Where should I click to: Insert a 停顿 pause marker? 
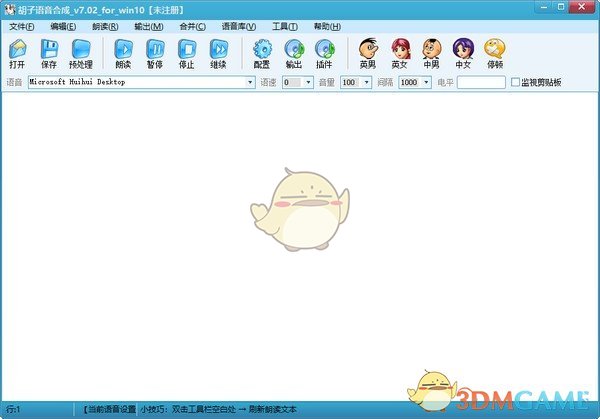pyautogui.click(x=495, y=53)
